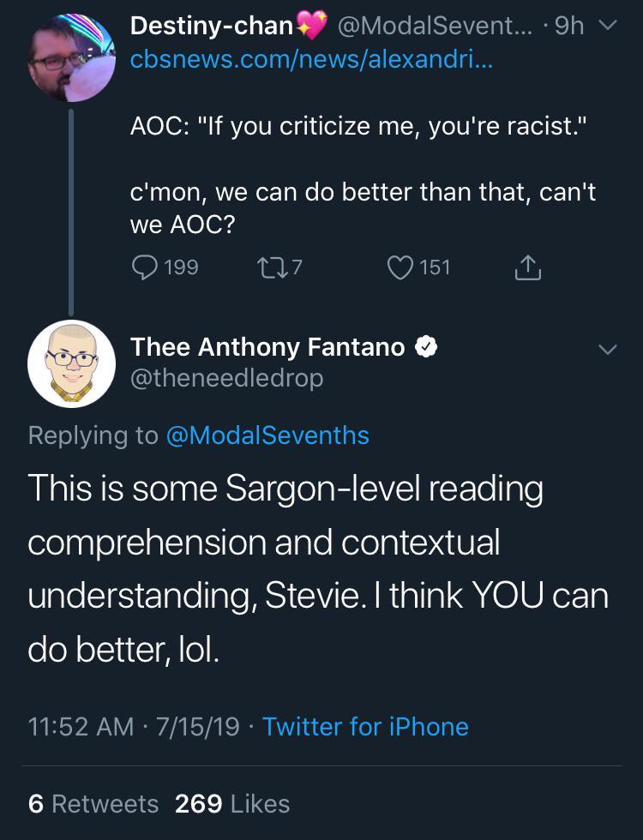Click the 11:52 AM 7/15/19 timestamp
The width and height of the screenshot is (643, 840).
click(x=133, y=727)
